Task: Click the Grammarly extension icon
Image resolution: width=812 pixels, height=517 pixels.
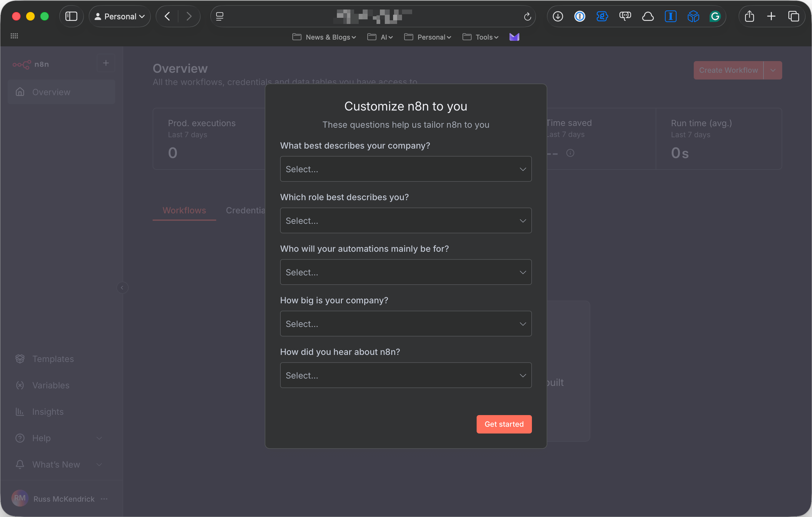Action: pos(715,16)
